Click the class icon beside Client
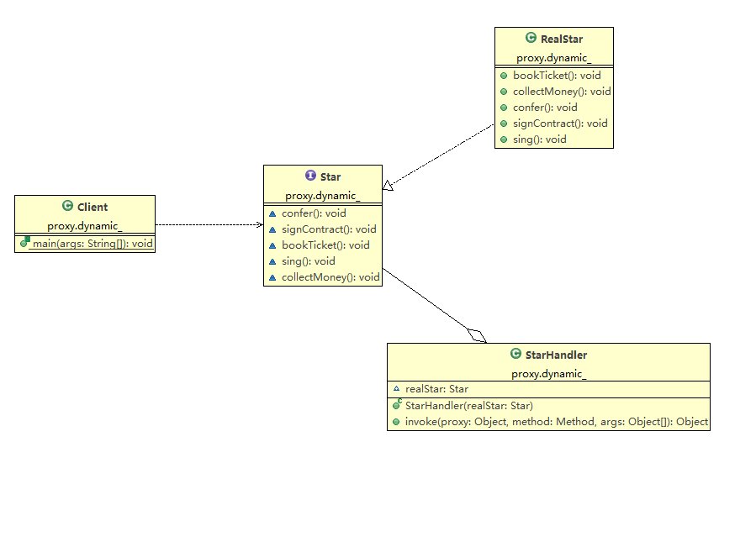This screenshot has height=542, width=756. [67, 206]
